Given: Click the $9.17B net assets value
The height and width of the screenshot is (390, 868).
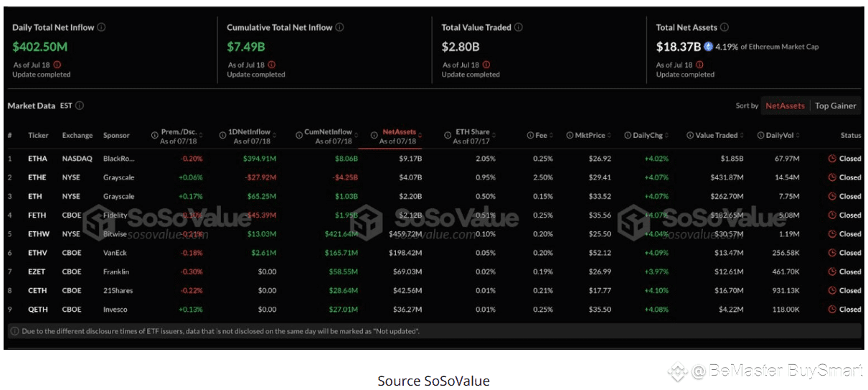Looking at the screenshot, I should pos(410,159).
